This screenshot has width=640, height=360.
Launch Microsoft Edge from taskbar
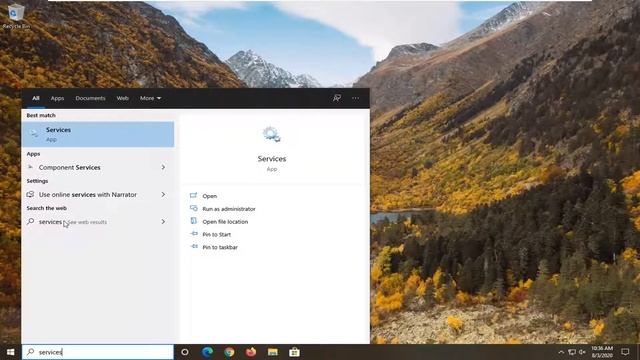(x=207, y=352)
